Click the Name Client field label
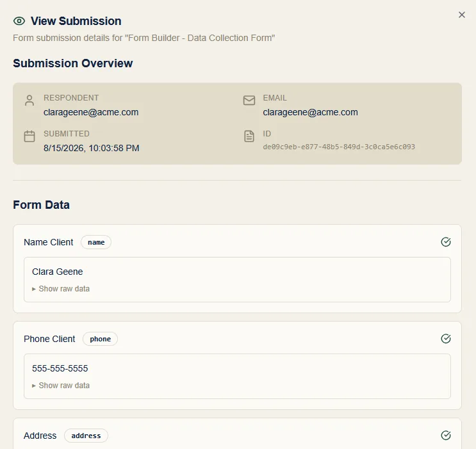The image size is (476, 449). click(48, 242)
